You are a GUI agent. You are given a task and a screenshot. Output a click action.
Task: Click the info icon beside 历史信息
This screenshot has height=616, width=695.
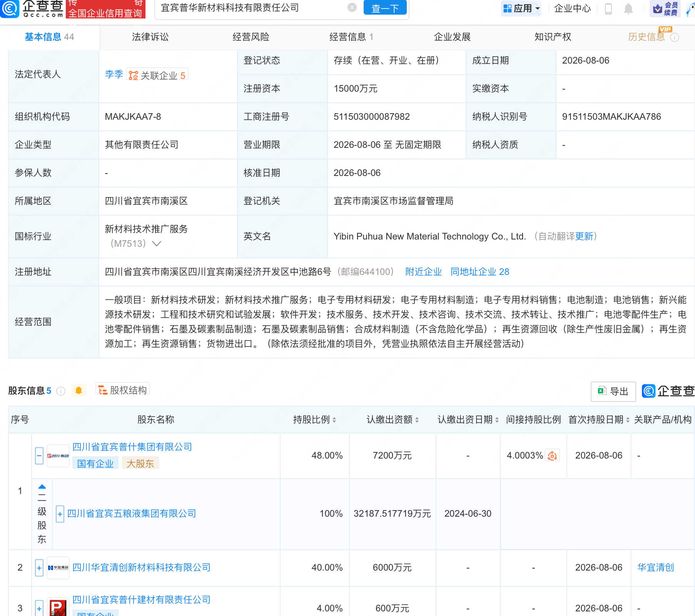675,37
